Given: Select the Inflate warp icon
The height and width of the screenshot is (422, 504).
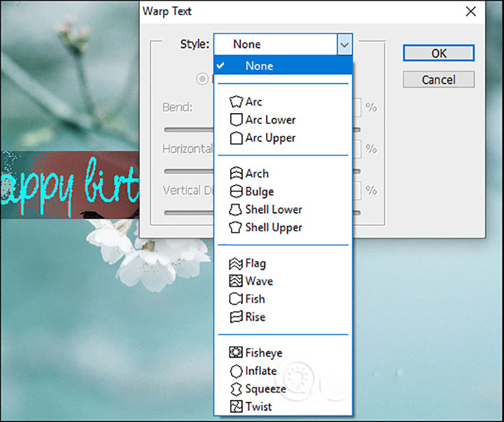Looking at the screenshot, I should tap(236, 371).
